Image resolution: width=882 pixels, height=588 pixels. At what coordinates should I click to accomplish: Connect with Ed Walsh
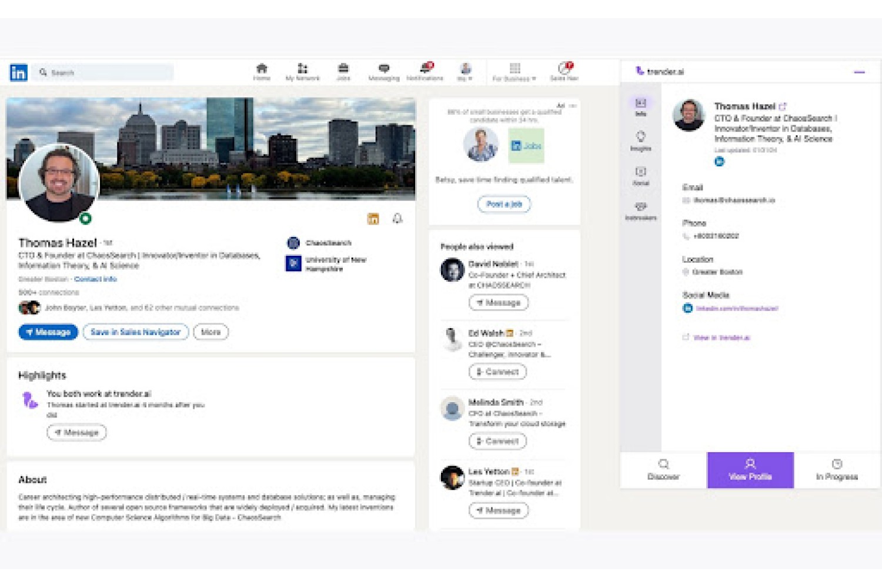point(497,372)
